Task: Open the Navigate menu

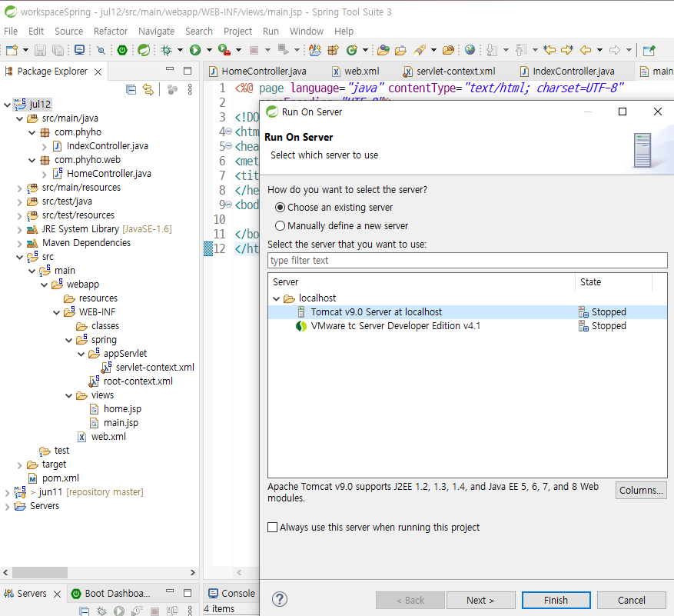Action: 157,31
